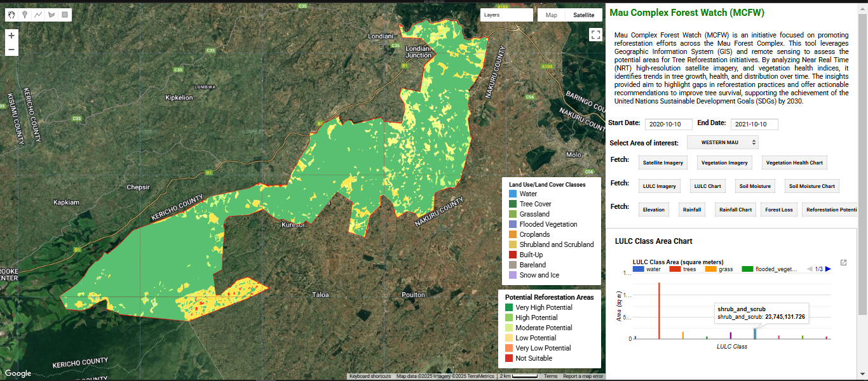Click the Water color swatch in map legend
This screenshot has width=868, height=381.
click(x=513, y=194)
